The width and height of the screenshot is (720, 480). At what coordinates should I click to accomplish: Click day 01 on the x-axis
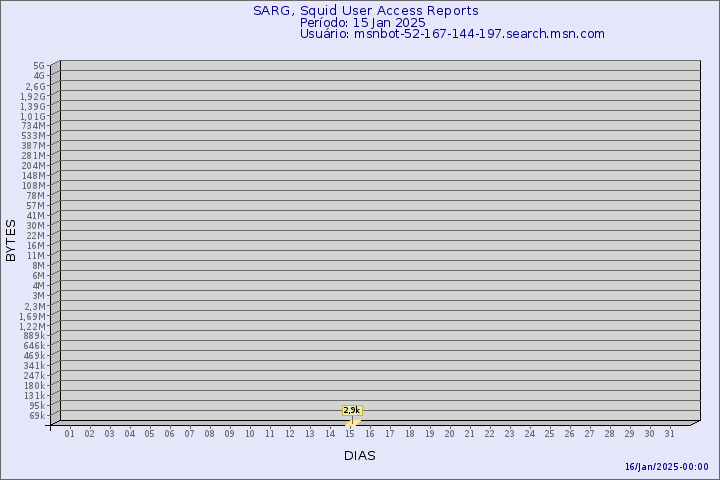tap(69, 434)
